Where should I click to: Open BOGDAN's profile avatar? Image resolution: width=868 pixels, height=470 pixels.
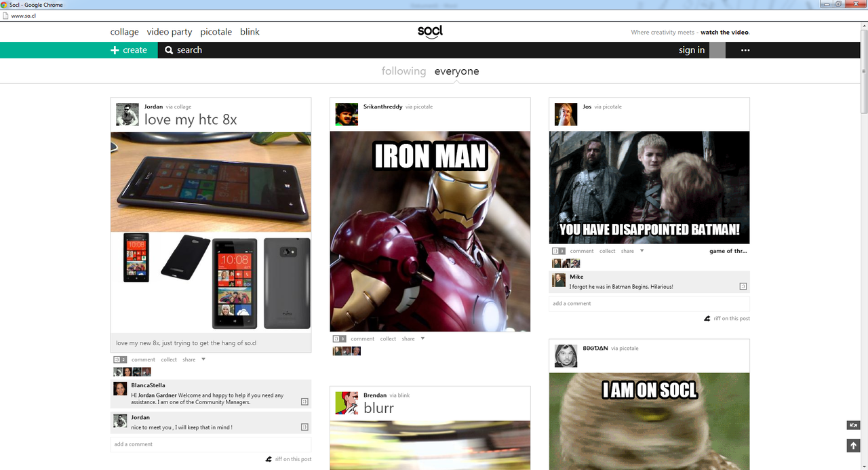[566, 356]
